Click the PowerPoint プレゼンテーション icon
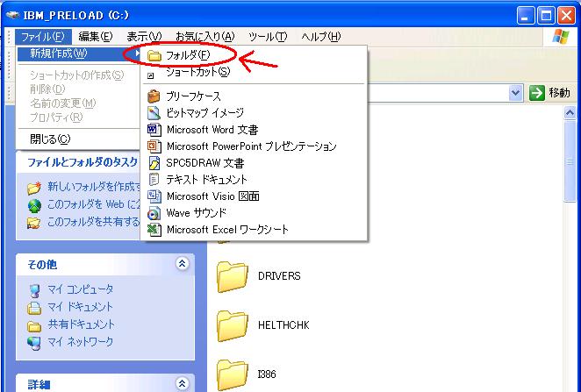Image resolution: width=581 pixels, height=392 pixels. 154,146
